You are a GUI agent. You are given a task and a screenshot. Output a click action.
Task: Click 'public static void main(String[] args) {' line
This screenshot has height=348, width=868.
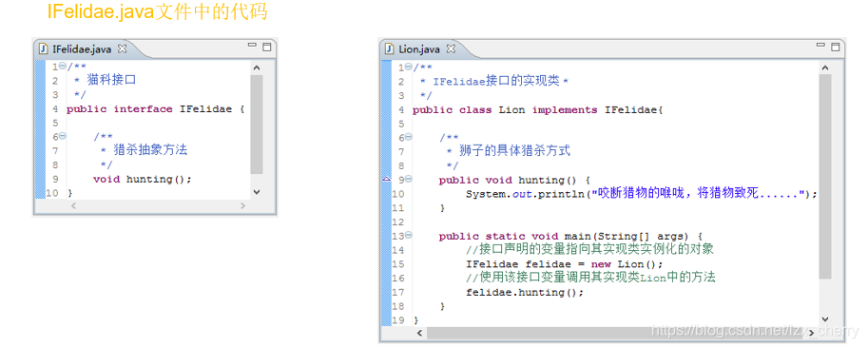point(570,236)
